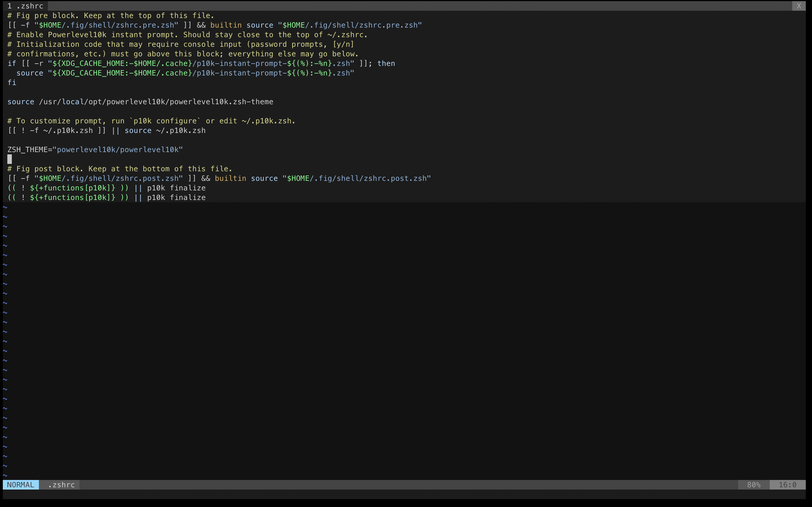Viewport: 812px width, 507px height.
Task: Select the To customize prompt comment
Action: pyautogui.click(x=151, y=121)
